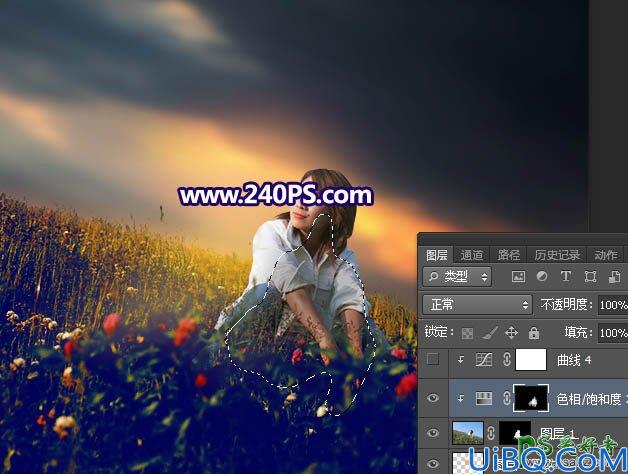Screen dimensions: 628x474
Task: Toggle lock transparent pixels icon
Action: (x=467, y=333)
